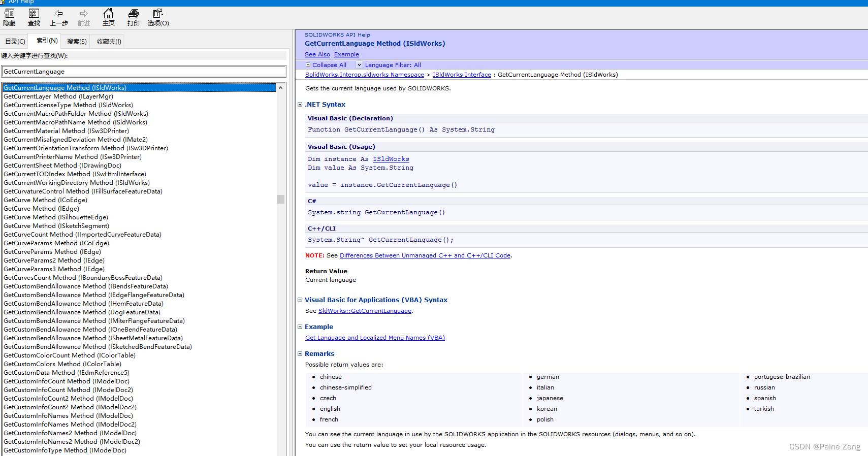Open Differences Between Unmanaged C++ and C++/CLI link
The image size is (868, 456).
(x=425, y=255)
